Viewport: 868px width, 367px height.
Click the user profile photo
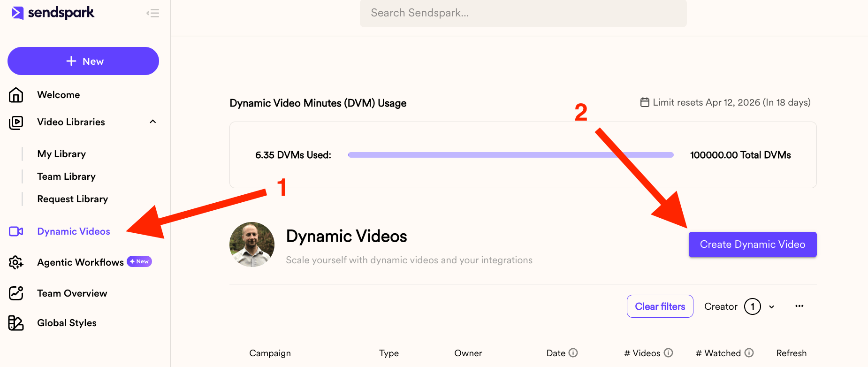252,245
